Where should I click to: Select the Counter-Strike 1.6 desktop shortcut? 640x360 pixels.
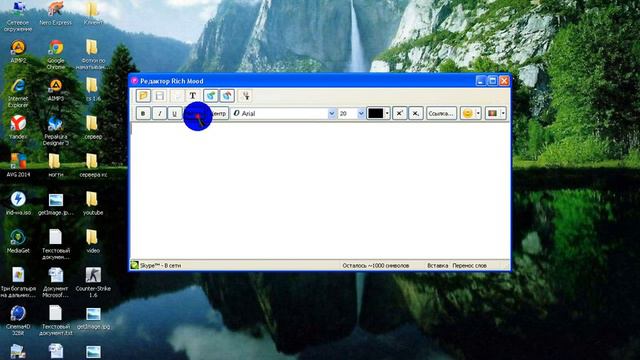[93, 282]
